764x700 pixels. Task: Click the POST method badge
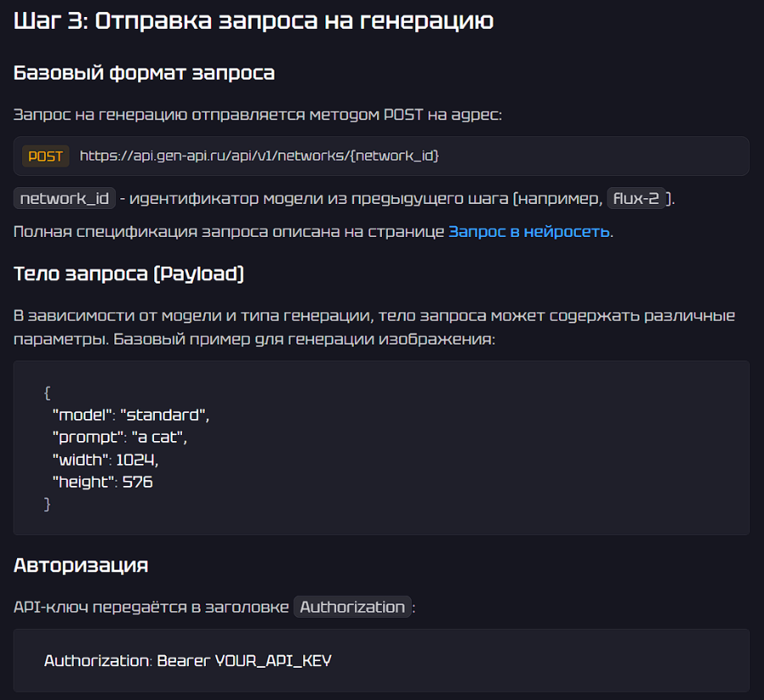pos(45,156)
